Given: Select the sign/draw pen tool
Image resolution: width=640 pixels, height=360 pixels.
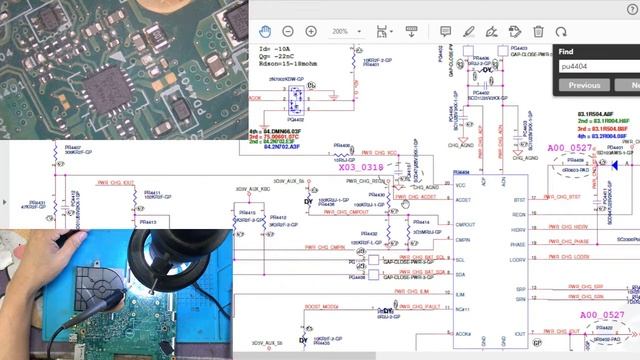Looking at the screenshot, I should click(491, 31).
